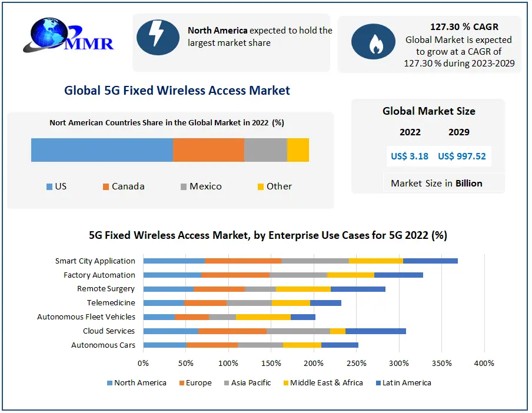Select the orange Canada bar segment

(208, 150)
